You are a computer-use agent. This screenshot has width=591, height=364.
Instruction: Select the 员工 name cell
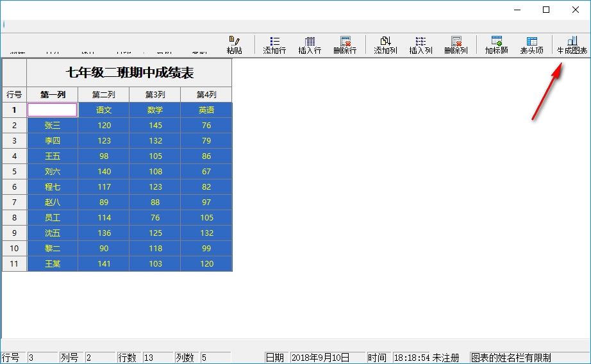coord(53,218)
